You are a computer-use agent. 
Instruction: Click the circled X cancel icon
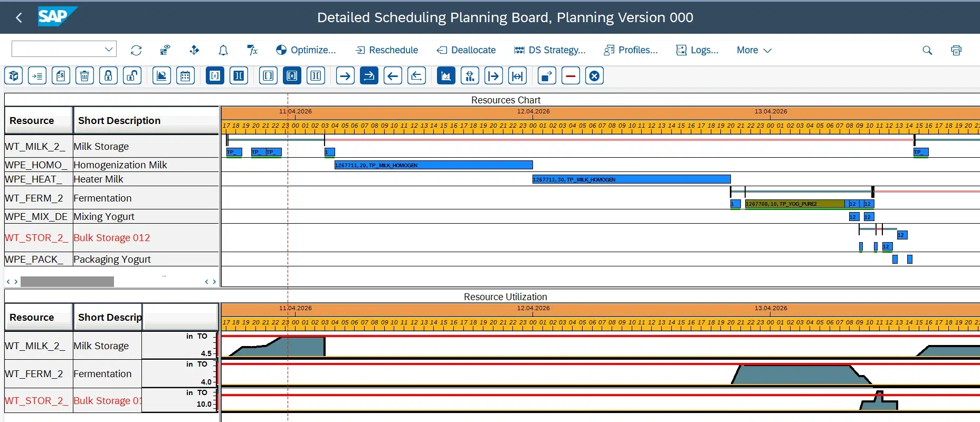(594, 76)
